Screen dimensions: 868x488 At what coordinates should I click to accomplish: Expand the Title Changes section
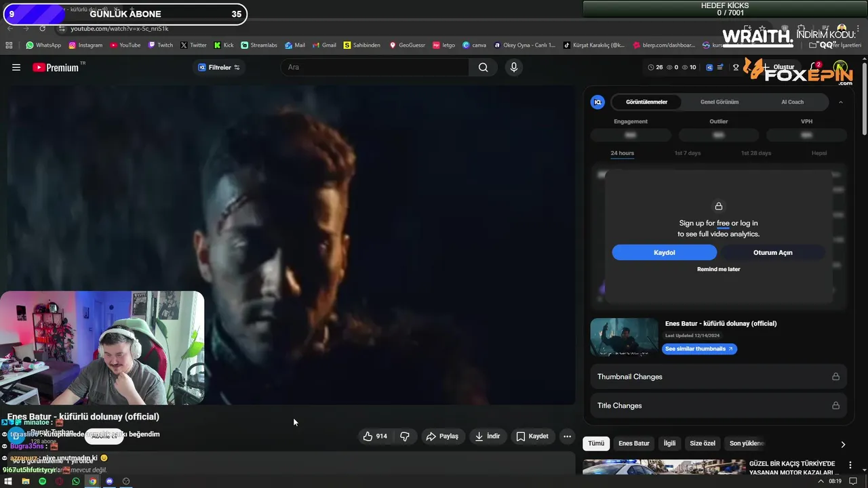click(719, 405)
